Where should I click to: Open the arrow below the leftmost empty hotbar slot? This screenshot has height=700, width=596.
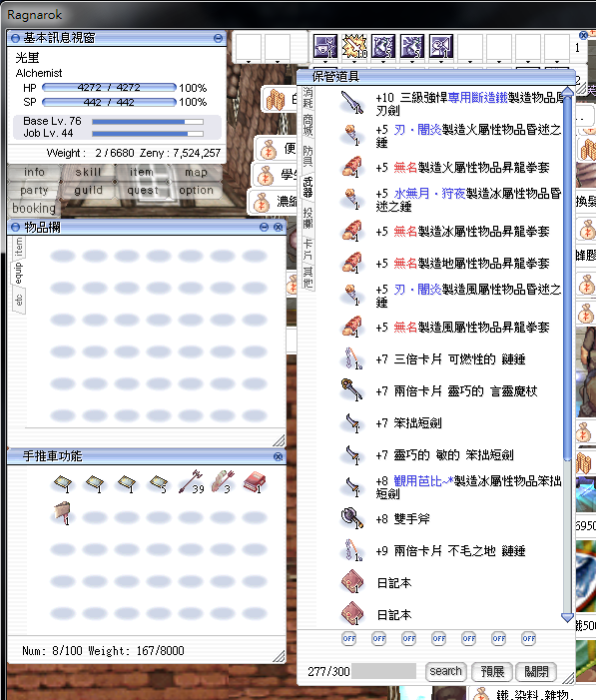249,62
